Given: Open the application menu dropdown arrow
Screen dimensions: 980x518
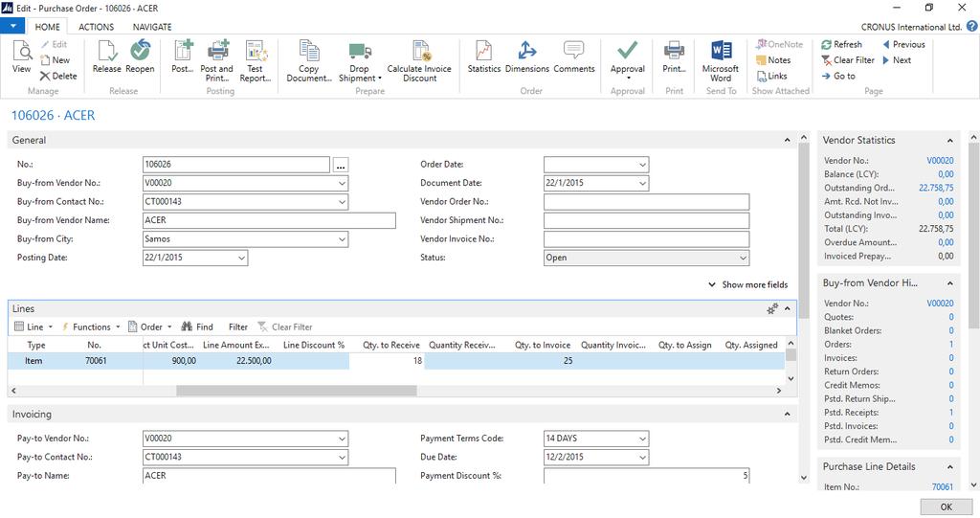Looking at the screenshot, I should tap(12, 26).
